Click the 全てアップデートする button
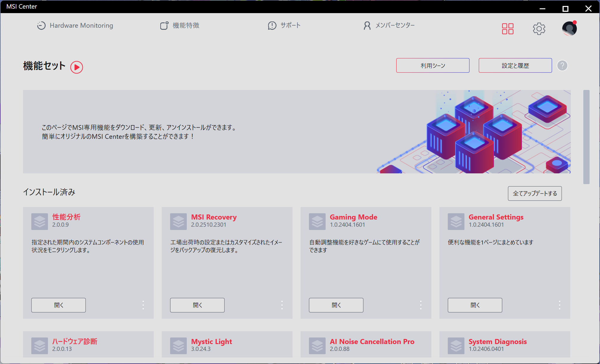This screenshot has width=600, height=364. tap(535, 193)
